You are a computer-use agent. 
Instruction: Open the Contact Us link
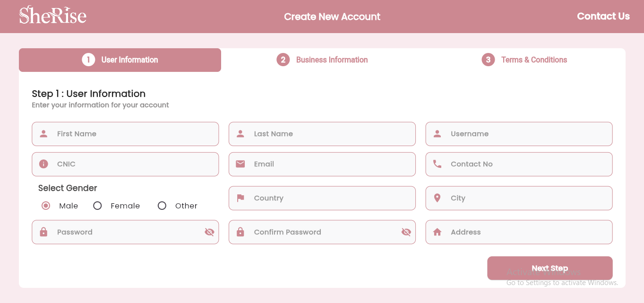603,17
